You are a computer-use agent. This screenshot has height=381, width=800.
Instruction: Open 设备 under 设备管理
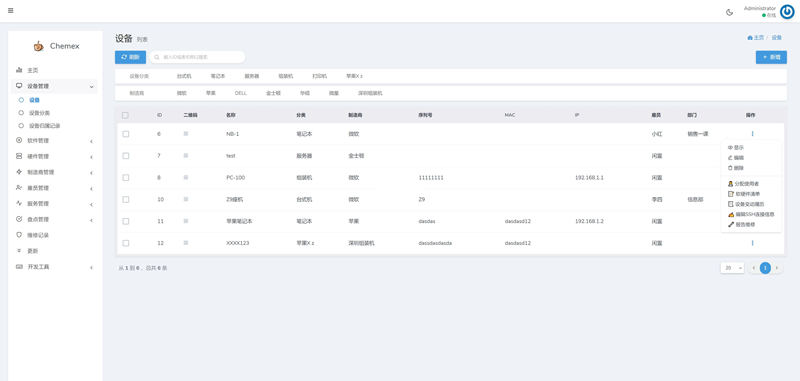[x=35, y=100]
